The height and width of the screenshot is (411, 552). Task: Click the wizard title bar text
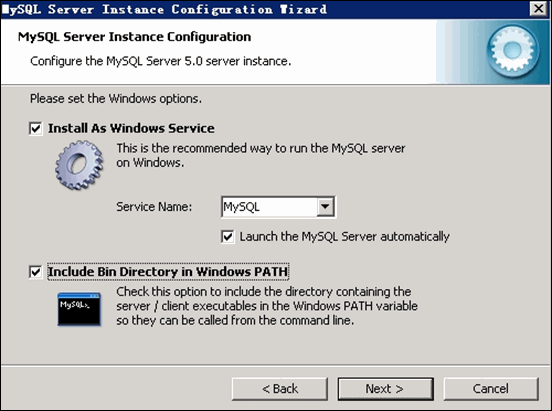[x=164, y=9]
